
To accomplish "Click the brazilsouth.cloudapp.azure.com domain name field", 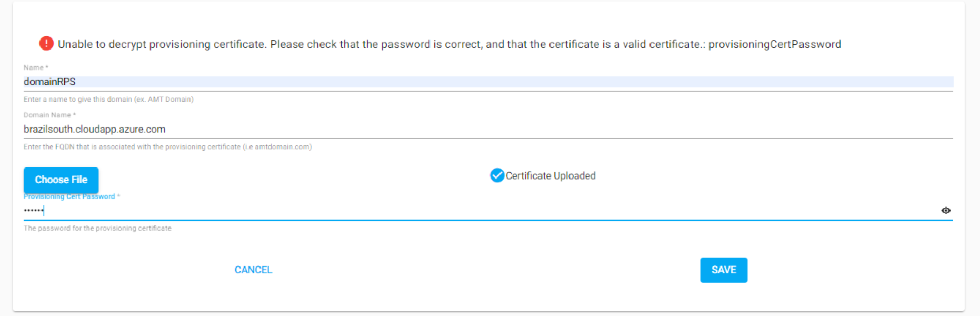I will (x=488, y=129).
